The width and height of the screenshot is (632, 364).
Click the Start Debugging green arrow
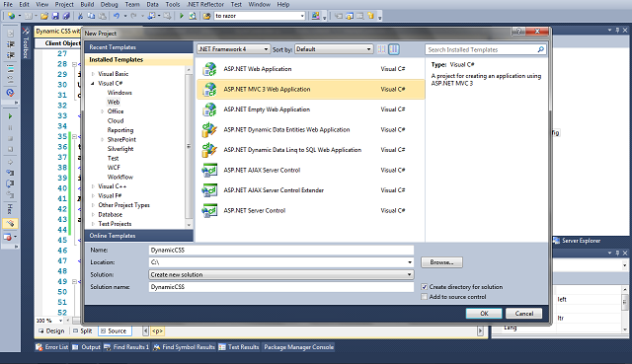[x=182, y=16]
